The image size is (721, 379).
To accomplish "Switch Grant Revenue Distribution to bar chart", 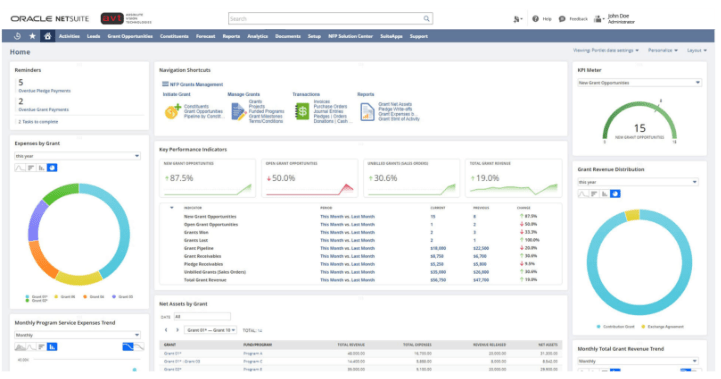I will 594,194.
